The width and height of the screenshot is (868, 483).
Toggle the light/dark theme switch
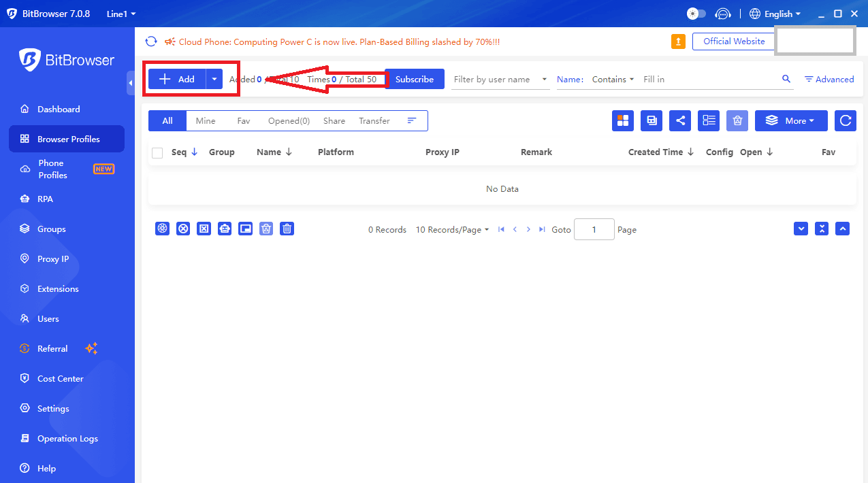point(696,14)
